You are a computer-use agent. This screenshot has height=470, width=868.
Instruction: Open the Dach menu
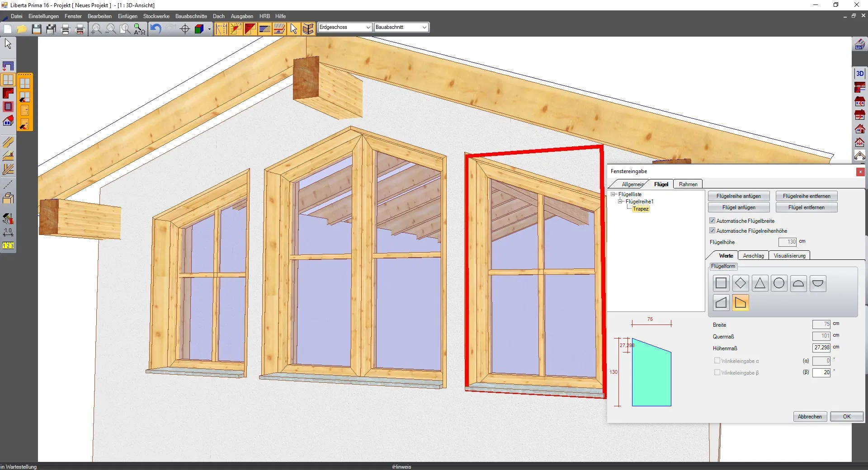pyautogui.click(x=219, y=16)
